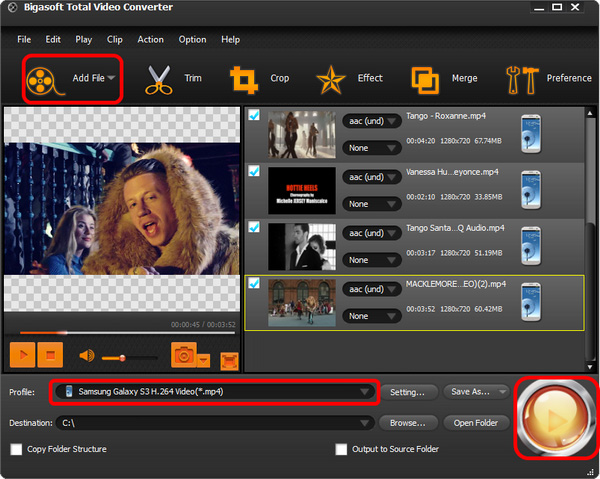Open aac (und) dropdown for Vanessa Hu...eyonce.mp4
Image resolution: width=600 pixels, height=479 pixels.
point(372,178)
